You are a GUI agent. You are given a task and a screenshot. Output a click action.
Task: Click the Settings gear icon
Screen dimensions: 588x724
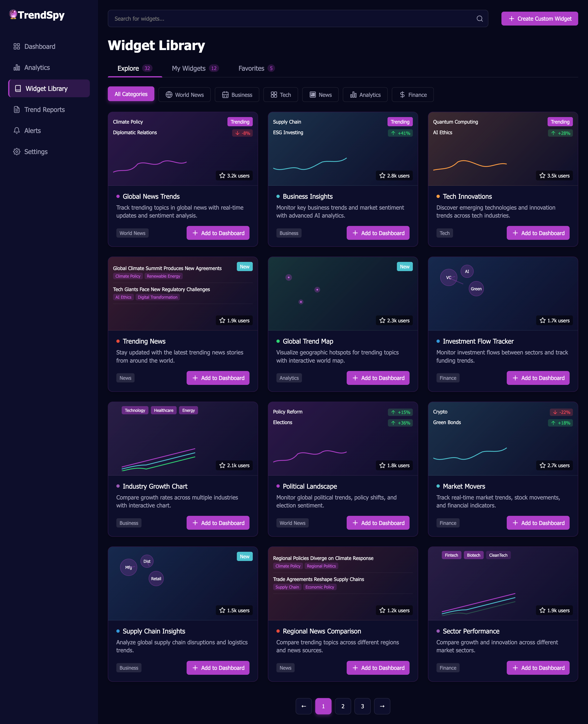click(x=17, y=152)
